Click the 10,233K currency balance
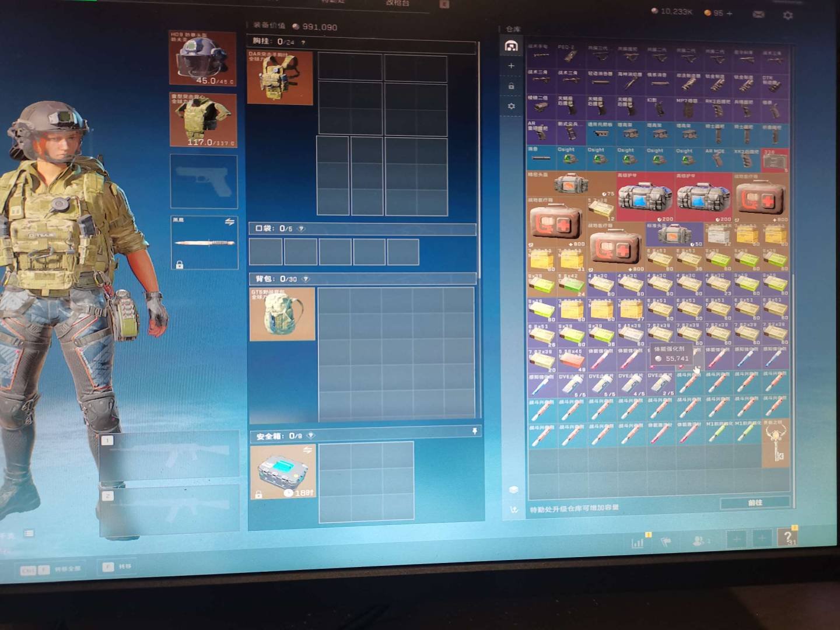The image size is (840, 630). point(673,11)
